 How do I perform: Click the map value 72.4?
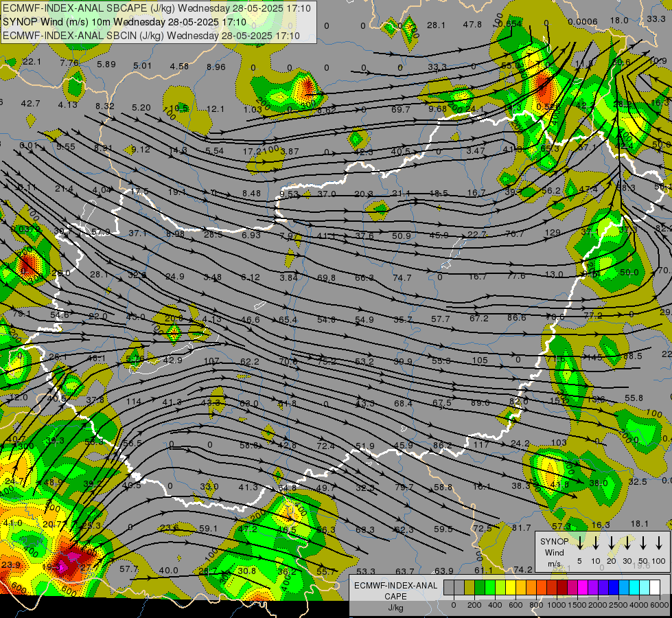[x=325, y=446]
